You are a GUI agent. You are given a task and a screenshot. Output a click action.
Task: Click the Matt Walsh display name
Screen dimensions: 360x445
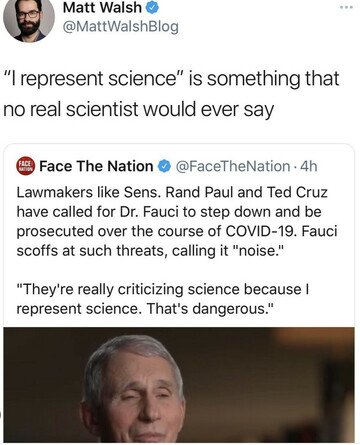coord(102,8)
